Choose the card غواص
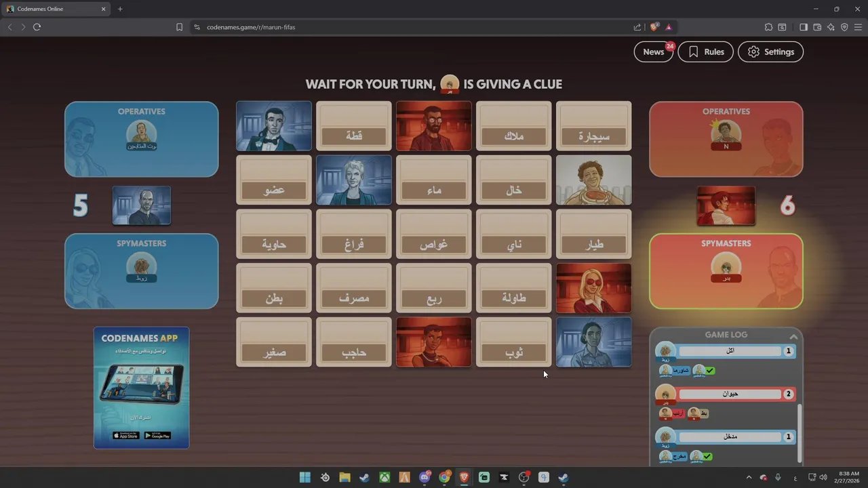Screen dimensions: 868x488 [x=434, y=234]
